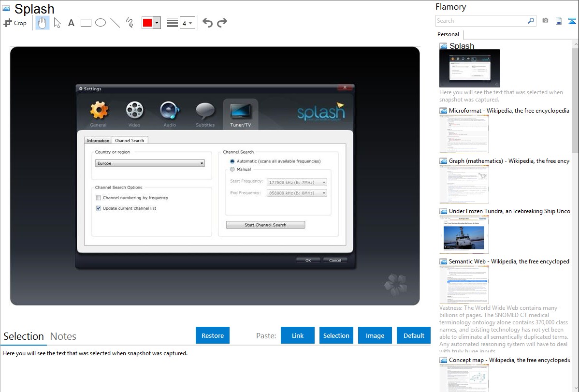The width and height of the screenshot is (579, 392).
Task: Click the line thickness icon
Action: [172, 23]
